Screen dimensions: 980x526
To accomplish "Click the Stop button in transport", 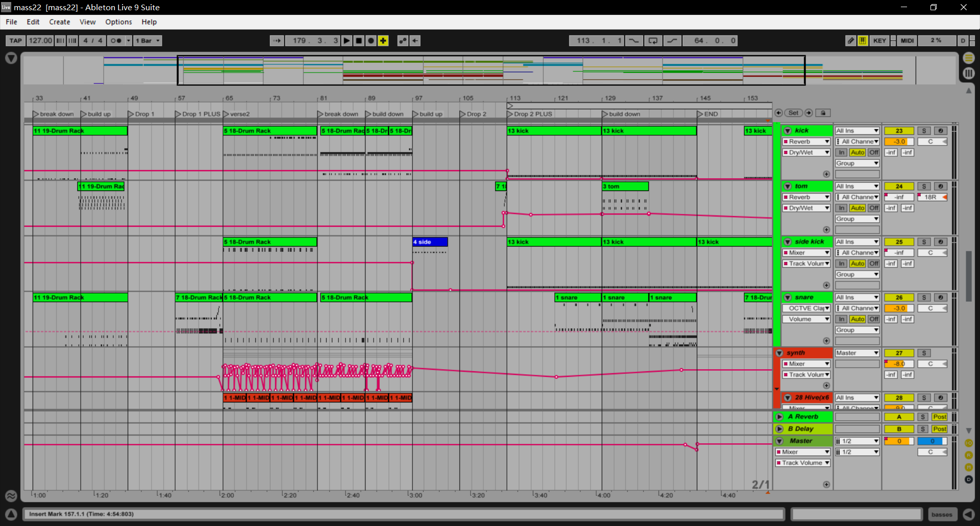I will tap(359, 41).
